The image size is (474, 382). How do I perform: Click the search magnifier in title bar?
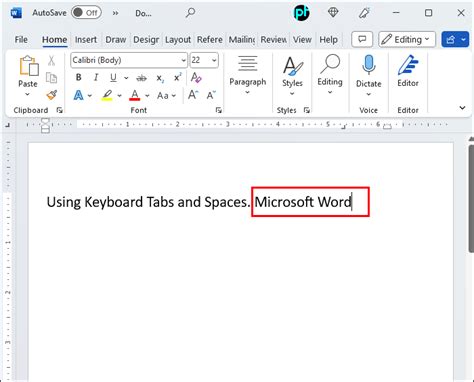pos(190,13)
